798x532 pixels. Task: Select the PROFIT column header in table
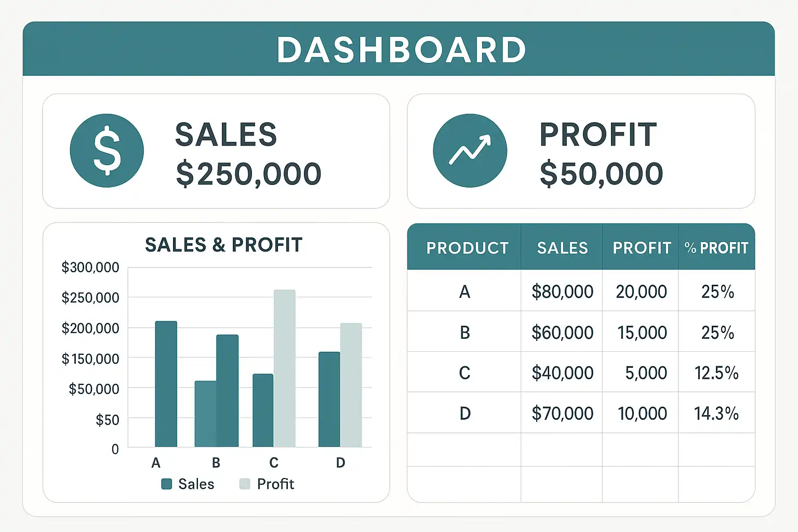click(x=642, y=248)
